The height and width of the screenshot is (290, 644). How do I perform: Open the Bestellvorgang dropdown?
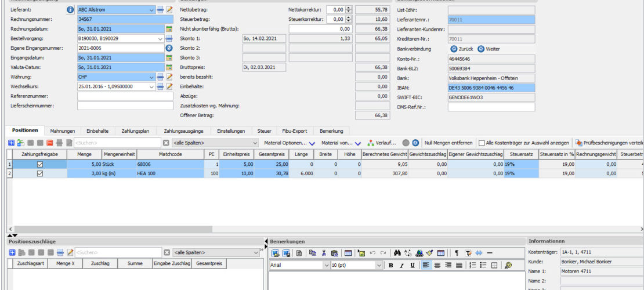[x=161, y=39]
